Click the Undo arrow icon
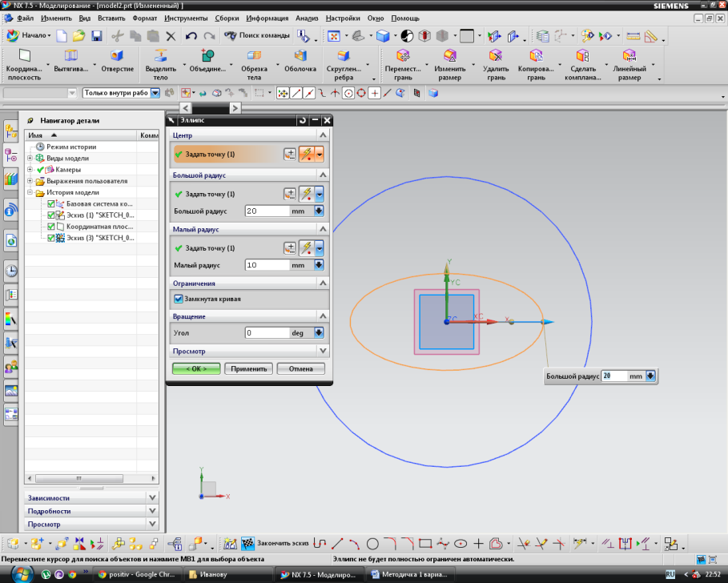Viewport: 728px width, 583px height. (x=191, y=36)
